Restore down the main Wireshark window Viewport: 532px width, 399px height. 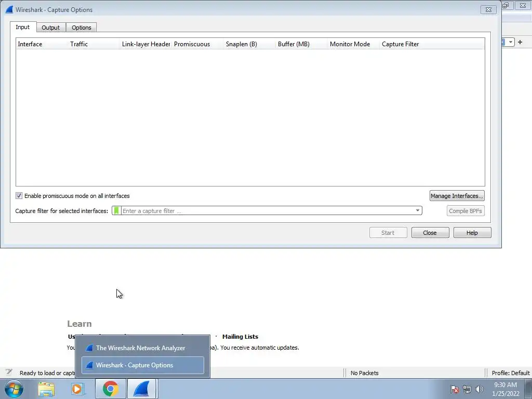(x=507, y=5)
